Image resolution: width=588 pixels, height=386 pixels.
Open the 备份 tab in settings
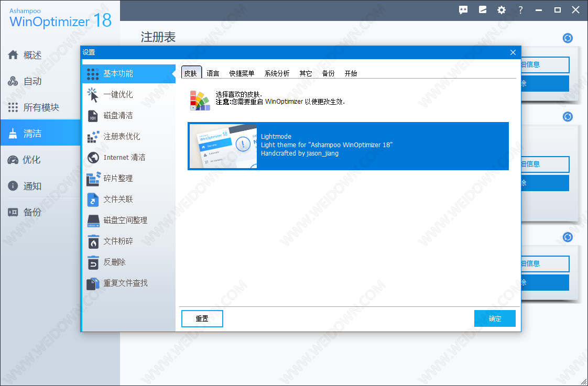click(x=328, y=73)
